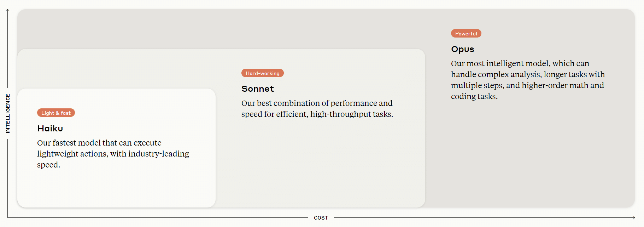644x227 pixels.
Task: Open the Sonnet model heading
Action: (x=258, y=89)
